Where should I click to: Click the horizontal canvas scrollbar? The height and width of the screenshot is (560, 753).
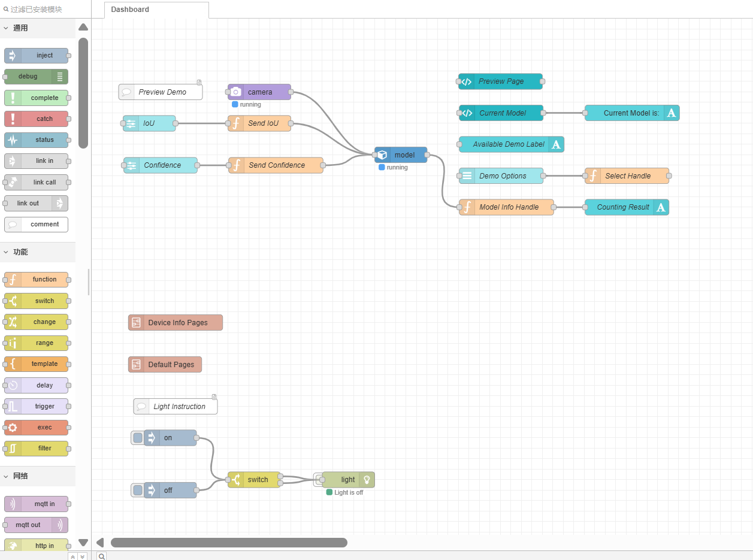tap(229, 543)
